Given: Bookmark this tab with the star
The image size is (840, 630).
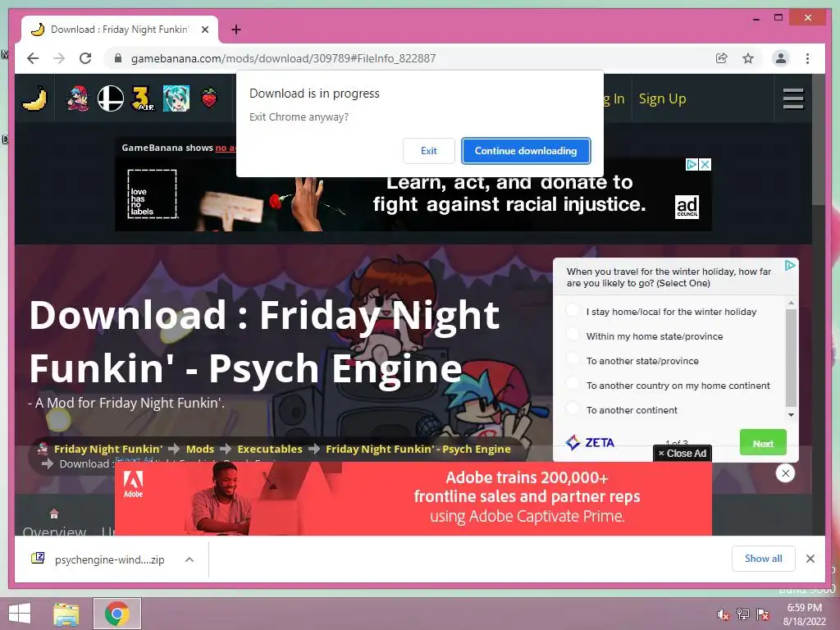Looking at the screenshot, I should tap(748, 58).
